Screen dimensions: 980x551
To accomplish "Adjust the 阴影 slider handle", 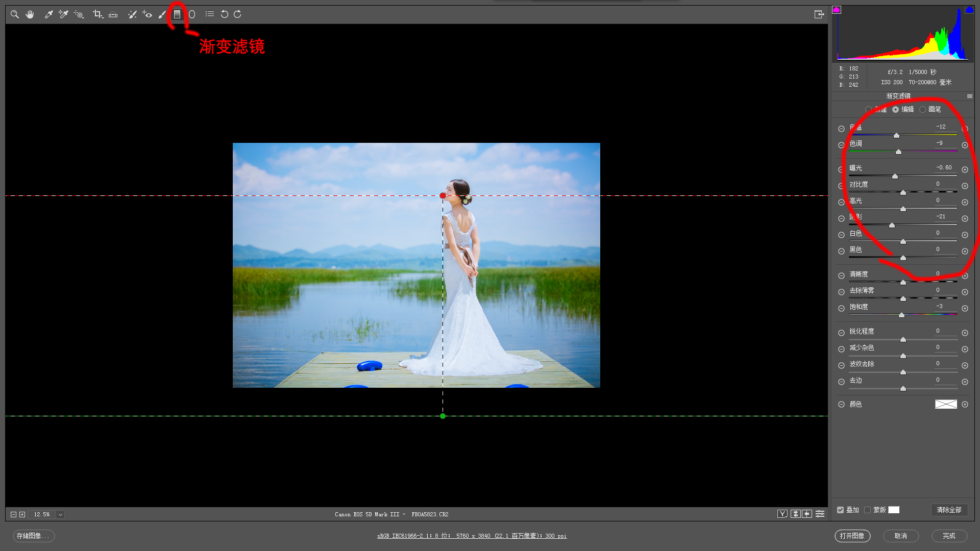I will 892,226.
